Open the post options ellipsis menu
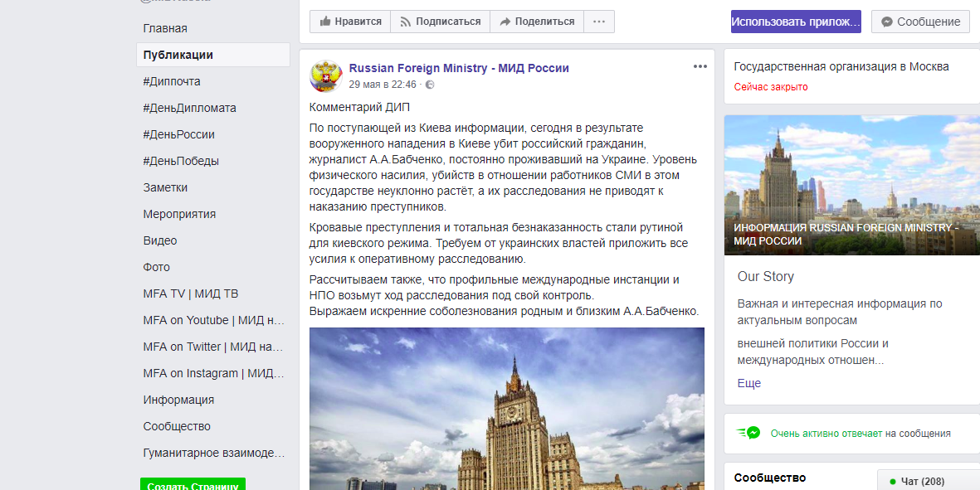The width and height of the screenshot is (980, 490). pyautogui.click(x=700, y=67)
